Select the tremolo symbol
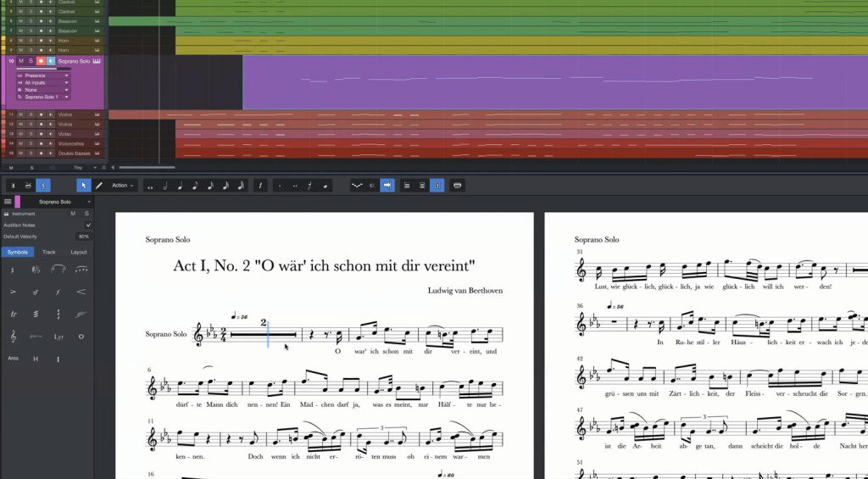Screen dimensions: 868x479 [x=36, y=314]
